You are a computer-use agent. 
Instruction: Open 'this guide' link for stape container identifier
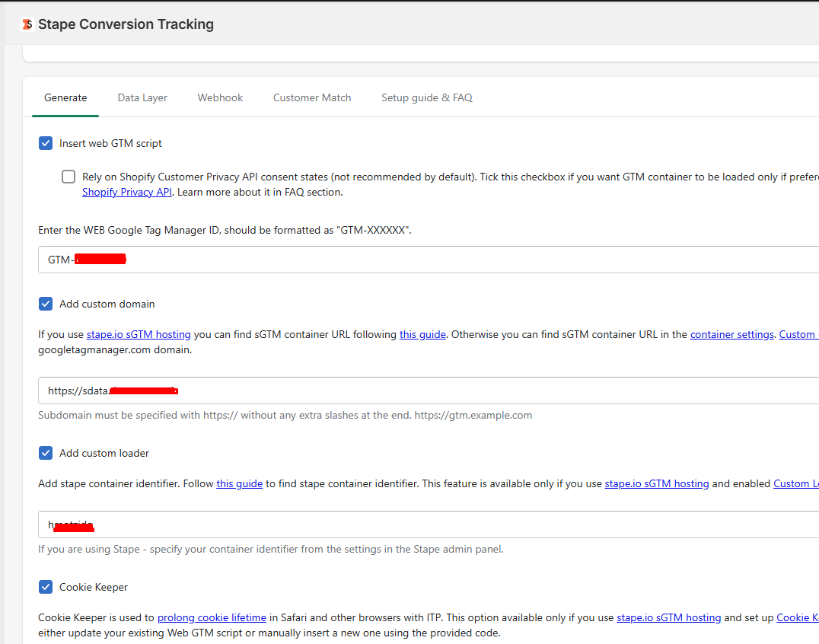(239, 483)
